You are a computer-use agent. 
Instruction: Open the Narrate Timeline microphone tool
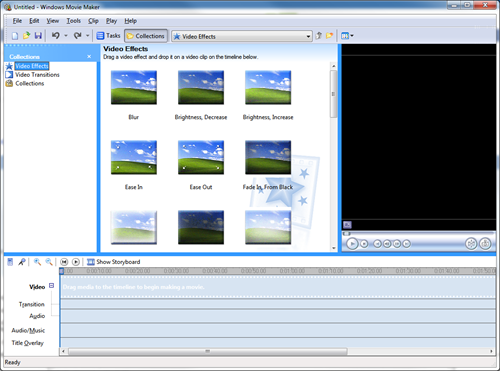pos(22,262)
